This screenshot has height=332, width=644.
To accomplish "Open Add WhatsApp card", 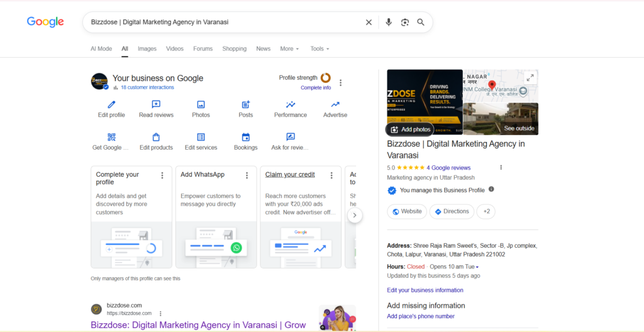I will 216,217.
